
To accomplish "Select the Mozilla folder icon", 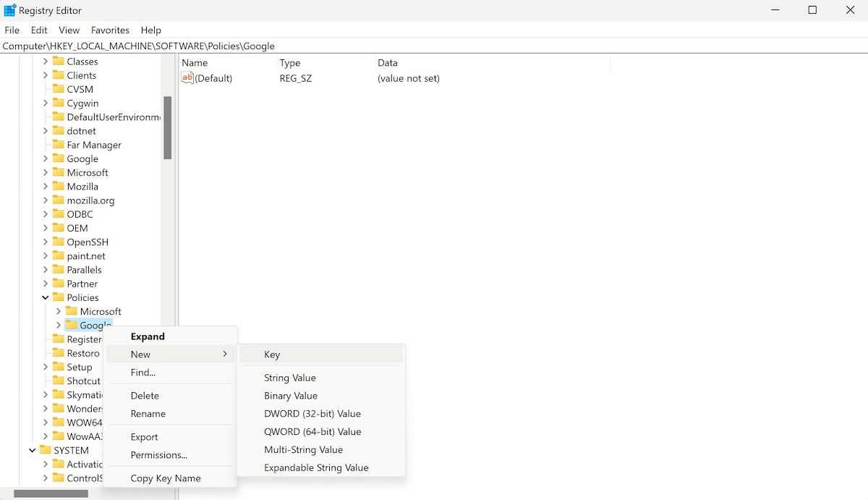I will pyautogui.click(x=60, y=186).
